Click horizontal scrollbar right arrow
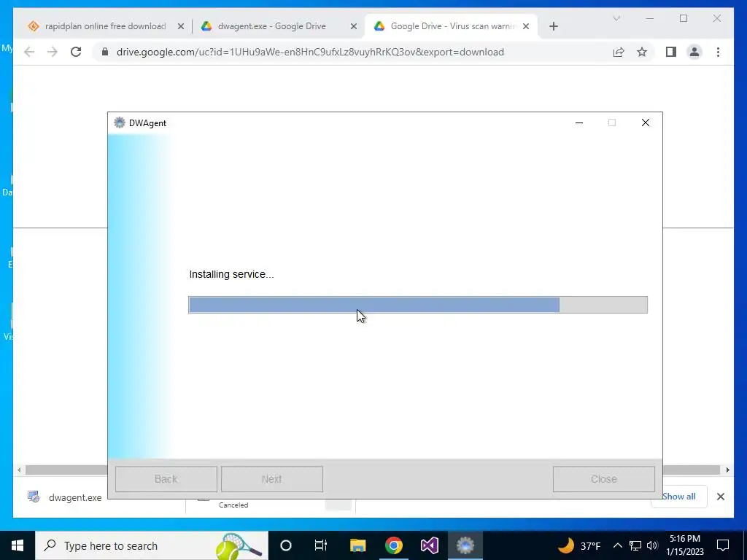Viewport: 747px width, 560px height. 727,470
